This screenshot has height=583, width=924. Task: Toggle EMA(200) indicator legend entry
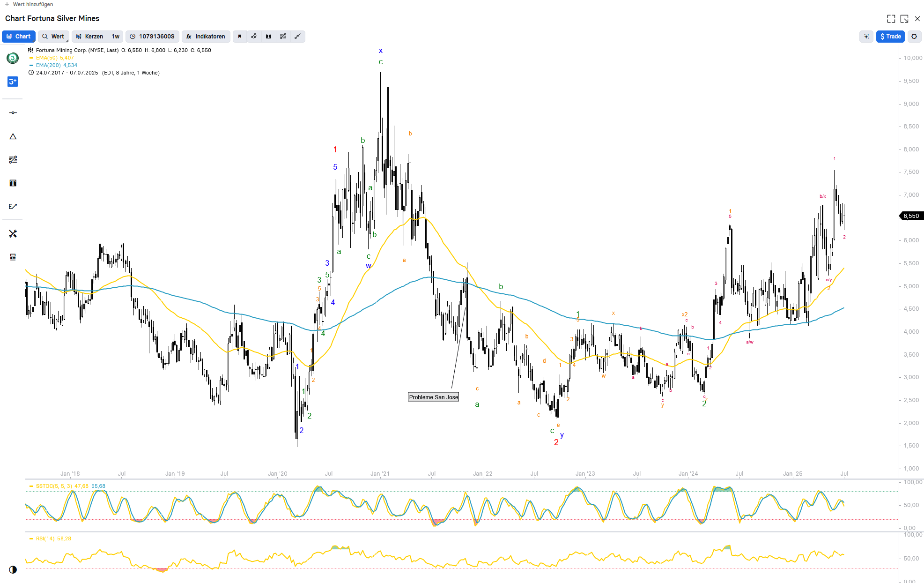coord(56,65)
